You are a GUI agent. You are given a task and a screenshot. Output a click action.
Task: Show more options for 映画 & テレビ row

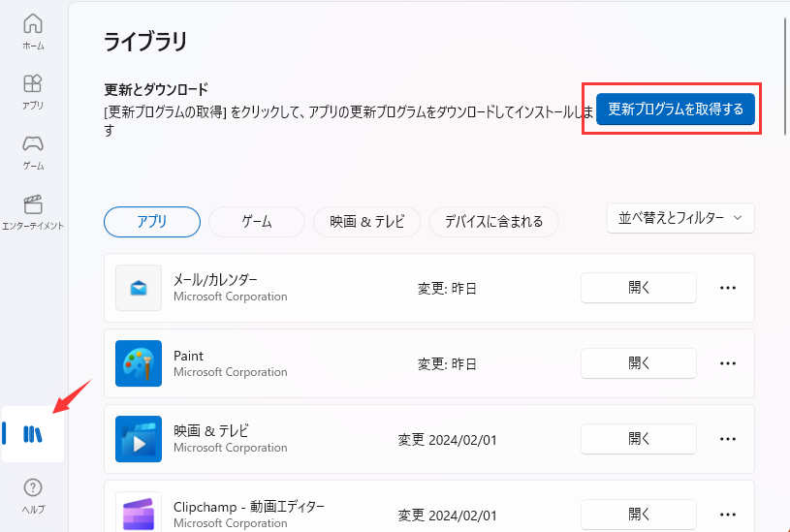pos(728,439)
